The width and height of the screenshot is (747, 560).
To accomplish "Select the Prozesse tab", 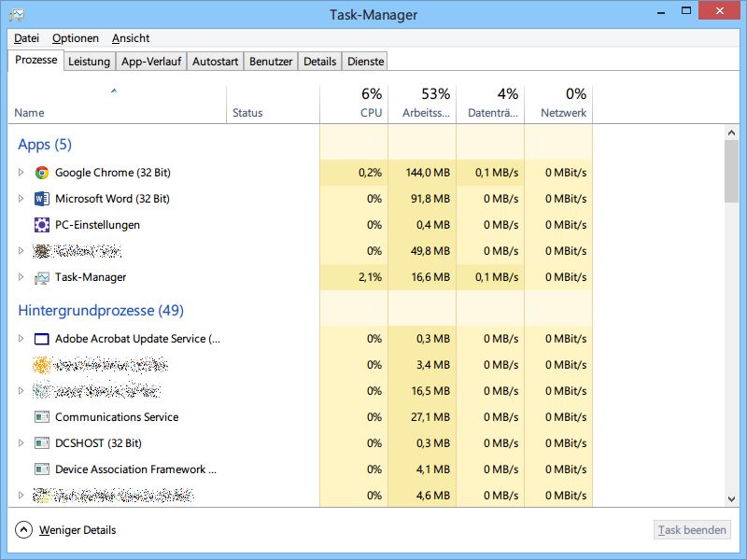I will coord(36,60).
